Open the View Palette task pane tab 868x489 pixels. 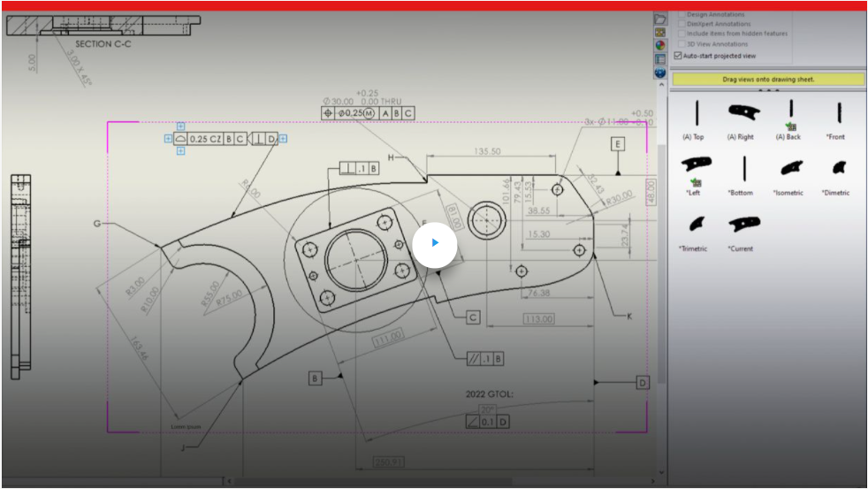point(659,32)
